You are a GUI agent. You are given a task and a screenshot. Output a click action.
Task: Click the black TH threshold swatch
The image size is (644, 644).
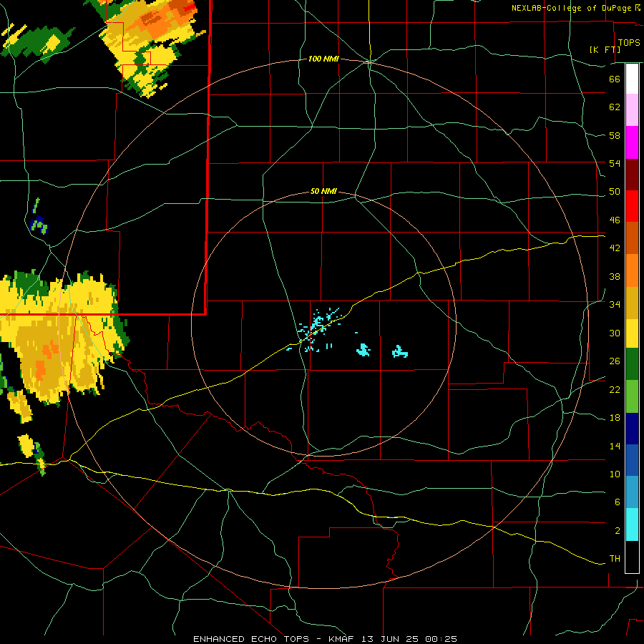[x=632, y=557]
